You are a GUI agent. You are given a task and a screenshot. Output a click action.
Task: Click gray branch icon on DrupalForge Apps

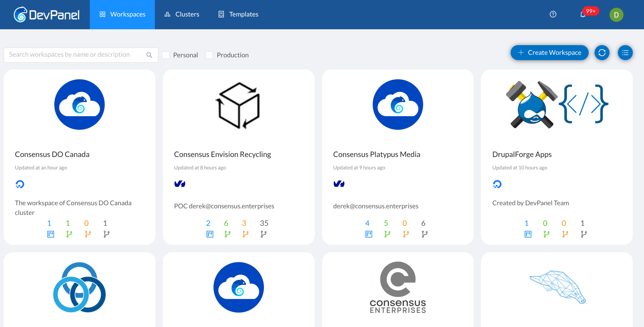584,234
